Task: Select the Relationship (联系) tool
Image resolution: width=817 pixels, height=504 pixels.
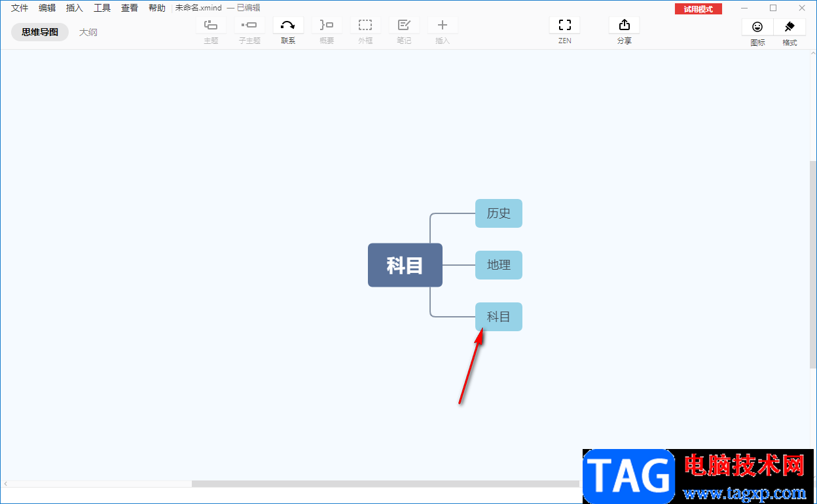Action: [288, 26]
